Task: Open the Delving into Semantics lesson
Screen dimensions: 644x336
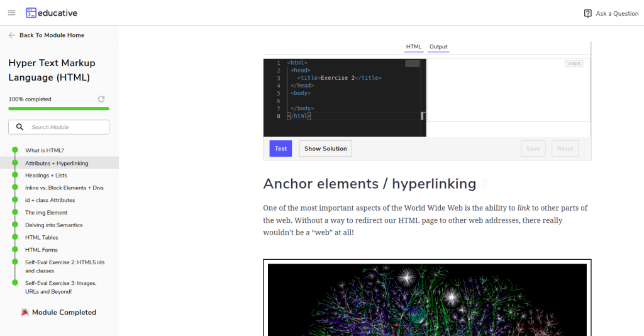Action: point(54,225)
